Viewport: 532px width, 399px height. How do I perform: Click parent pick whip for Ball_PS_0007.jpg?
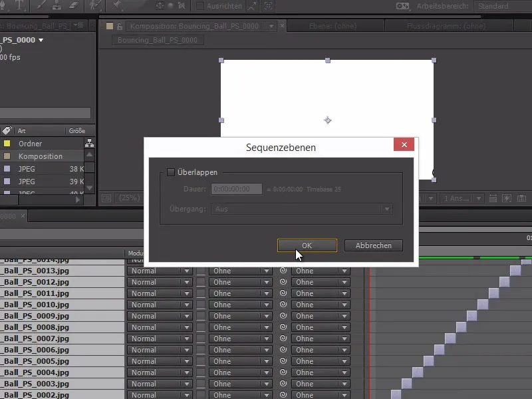click(283, 338)
